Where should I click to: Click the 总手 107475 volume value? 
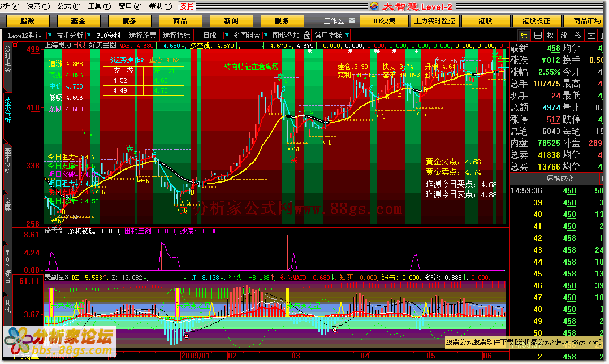pos(546,84)
